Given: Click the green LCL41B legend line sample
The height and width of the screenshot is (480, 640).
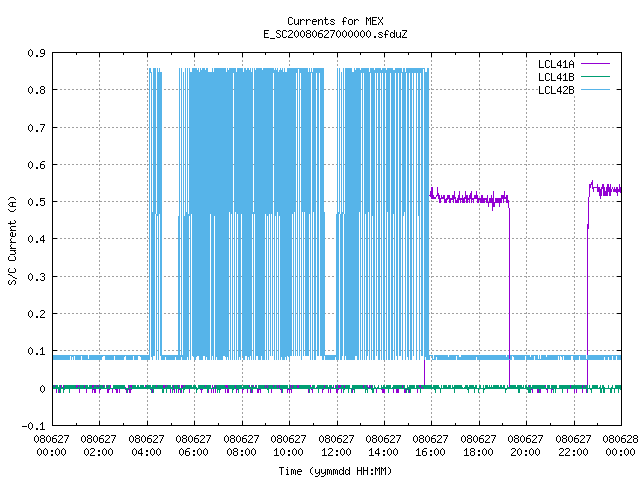Looking at the screenshot, I should point(595,76).
